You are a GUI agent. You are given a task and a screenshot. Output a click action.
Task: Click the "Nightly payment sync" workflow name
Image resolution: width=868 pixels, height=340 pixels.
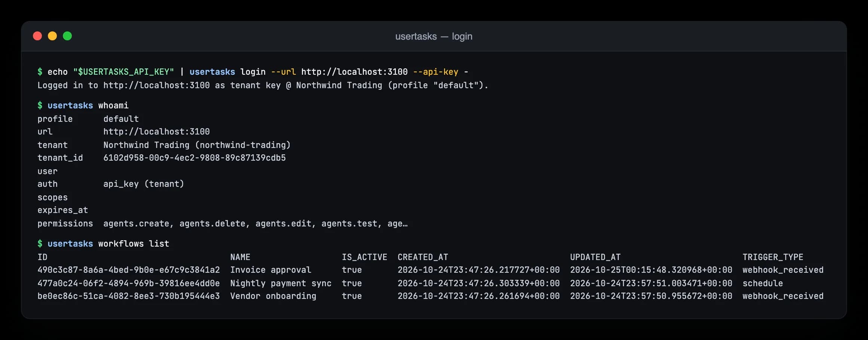click(x=281, y=283)
